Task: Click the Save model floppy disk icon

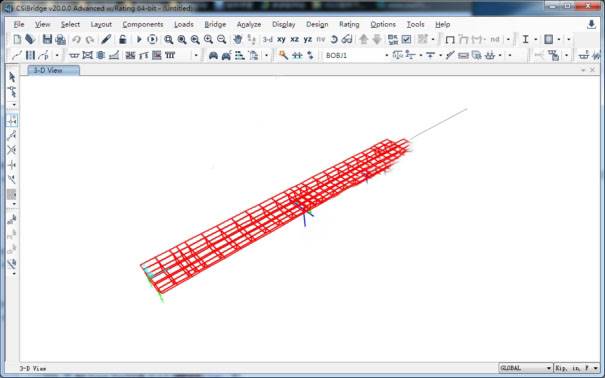Action: (x=47, y=39)
